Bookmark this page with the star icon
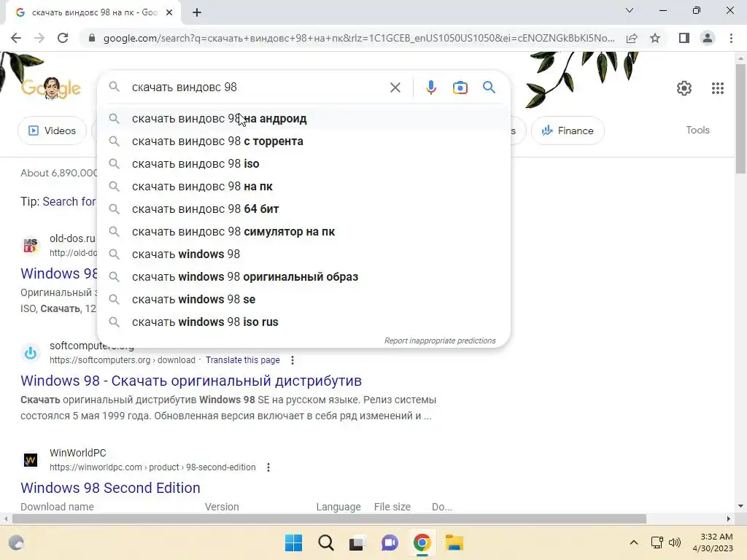The height and width of the screenshot is (560, 747). tap(655, 38)
